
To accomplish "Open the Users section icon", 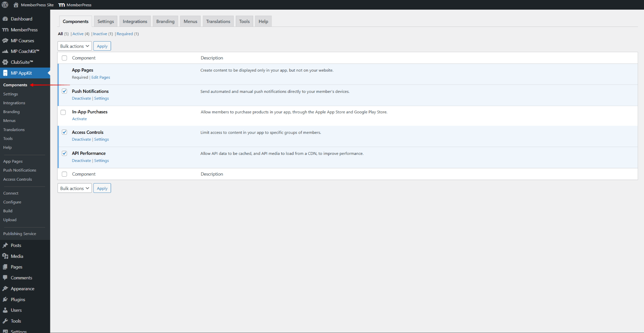I will click(x=5, y=310).
